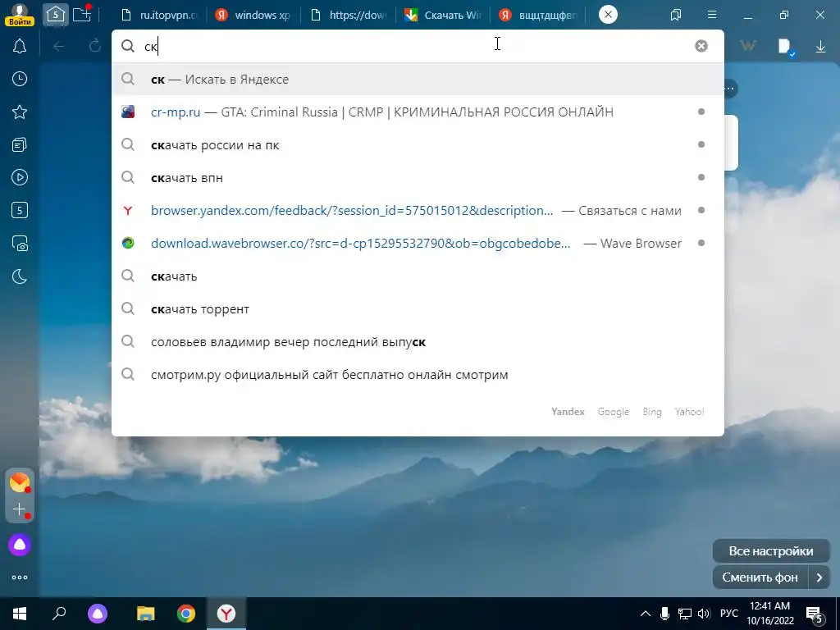Go back with the arrow button

point(59,47)
